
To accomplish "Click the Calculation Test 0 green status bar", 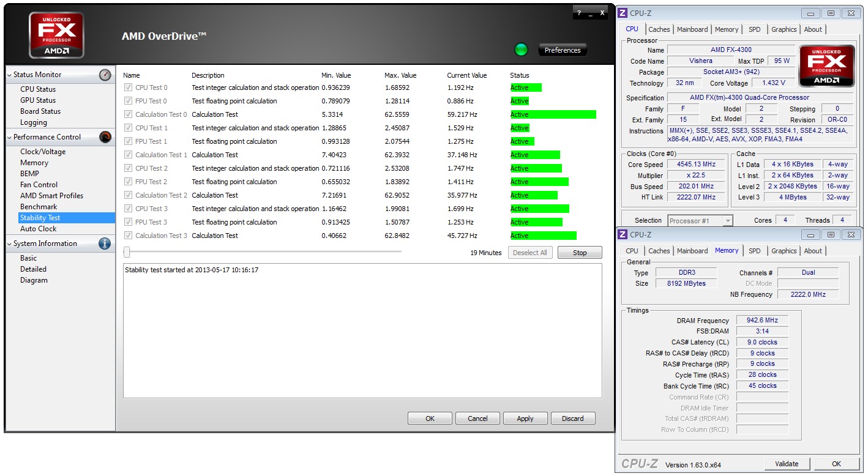I will (553, 114).
